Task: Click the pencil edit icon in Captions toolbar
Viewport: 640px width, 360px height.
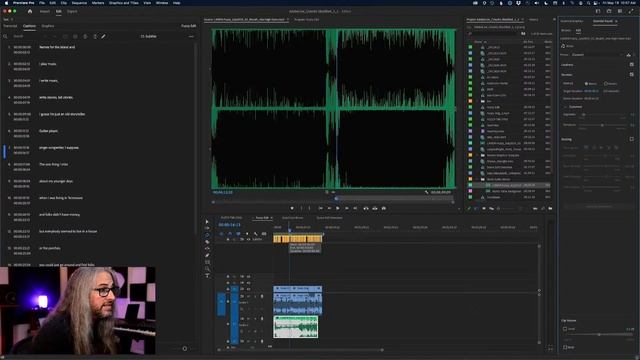Action: 103,36
